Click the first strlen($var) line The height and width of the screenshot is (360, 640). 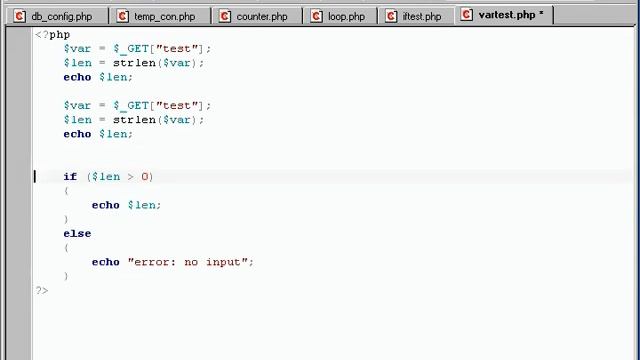[x=133, y=63]
